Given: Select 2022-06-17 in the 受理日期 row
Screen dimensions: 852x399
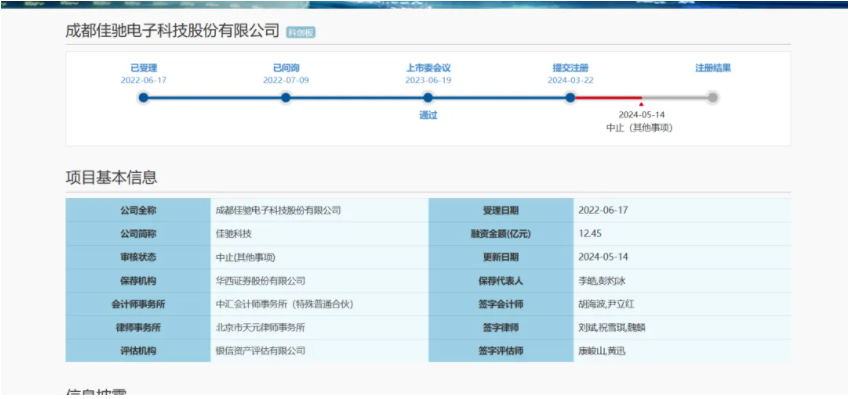Looking at the screenshot, I should click(x=603, y=210).
